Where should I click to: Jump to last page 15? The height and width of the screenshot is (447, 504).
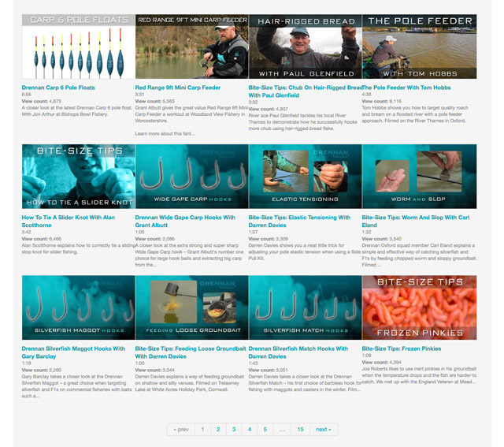301,430
